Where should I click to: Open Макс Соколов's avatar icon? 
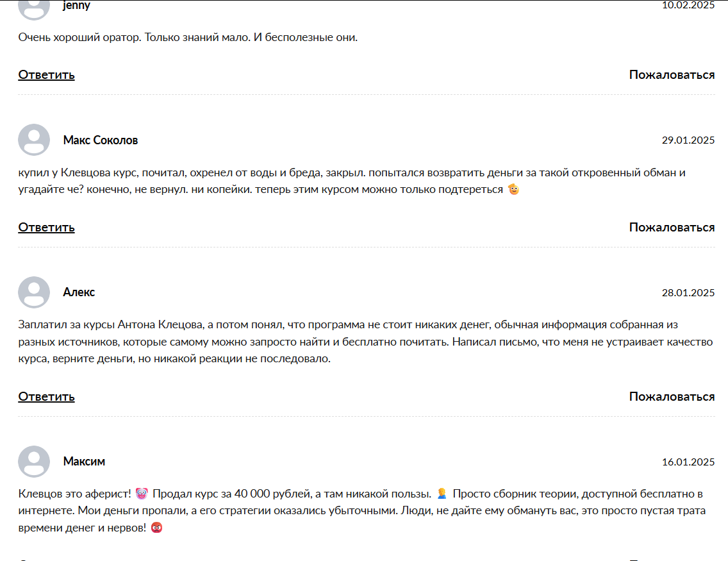[34, 140]
